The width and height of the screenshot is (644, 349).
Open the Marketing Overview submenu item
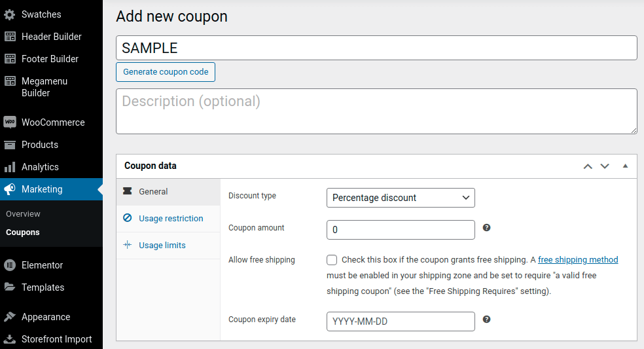[23, 213]
